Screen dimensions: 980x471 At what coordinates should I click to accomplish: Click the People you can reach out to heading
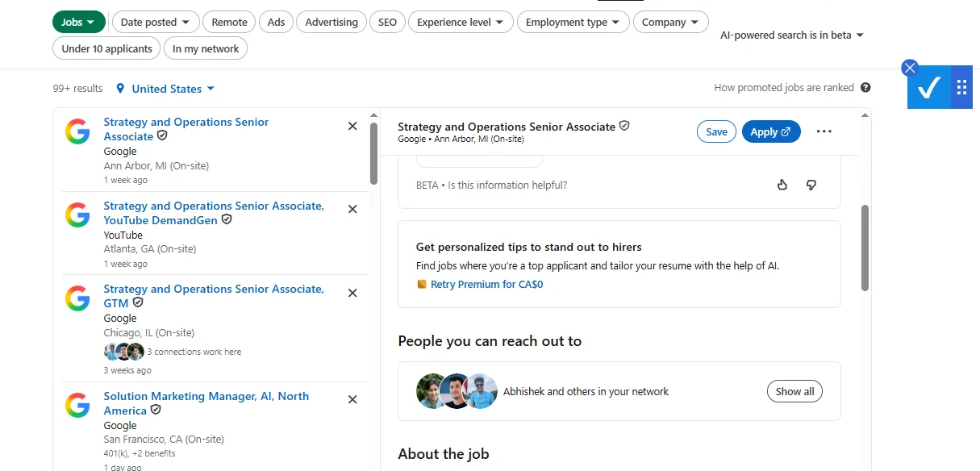(490, 341)
